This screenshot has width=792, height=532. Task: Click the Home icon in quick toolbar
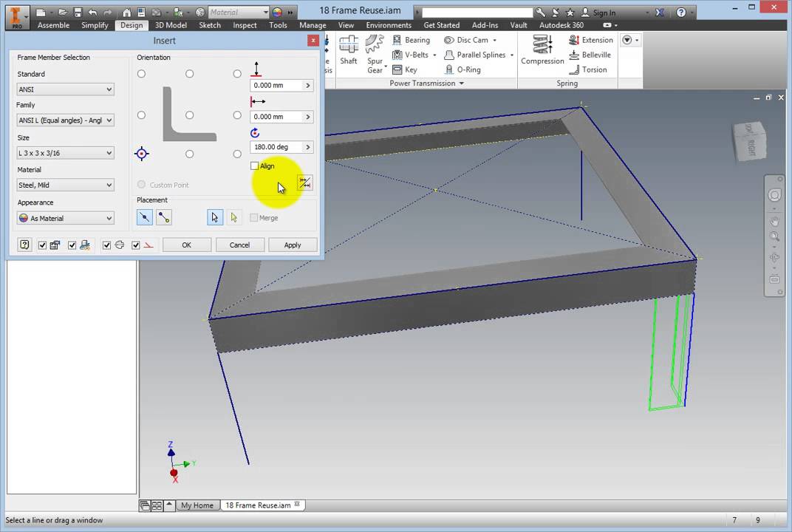pyautogui.click(x=127, y=12)
